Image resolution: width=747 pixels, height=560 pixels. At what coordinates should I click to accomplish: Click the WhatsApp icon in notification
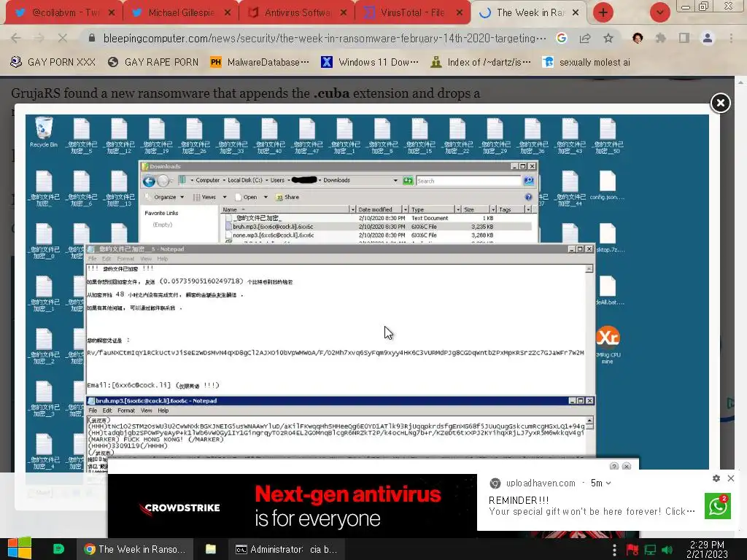(x=718, y=506)
